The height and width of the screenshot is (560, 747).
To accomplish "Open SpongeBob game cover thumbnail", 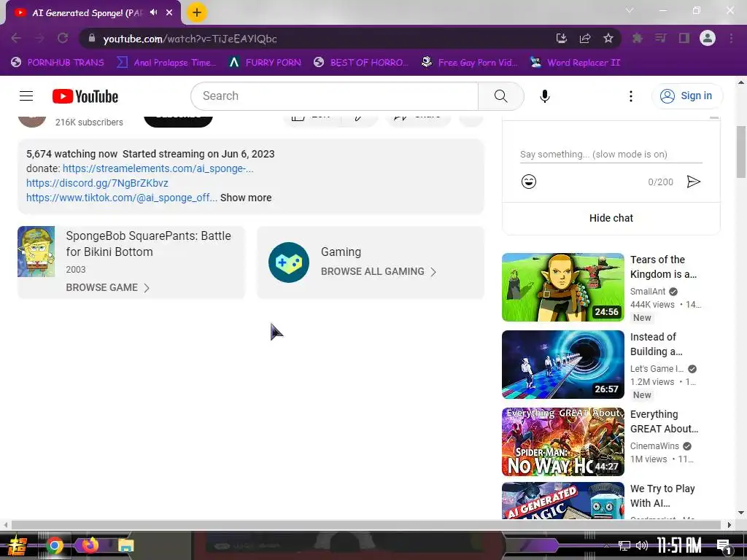I will [x=36, y=252].
